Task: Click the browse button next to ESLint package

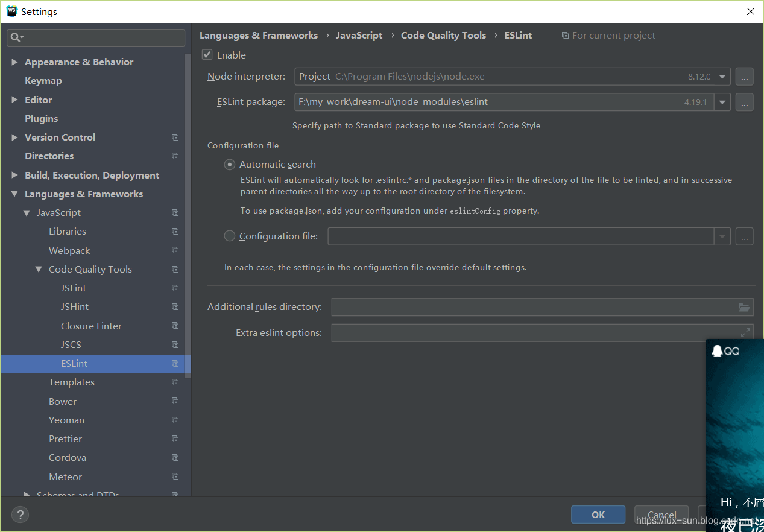Action: tap(744, 102)
